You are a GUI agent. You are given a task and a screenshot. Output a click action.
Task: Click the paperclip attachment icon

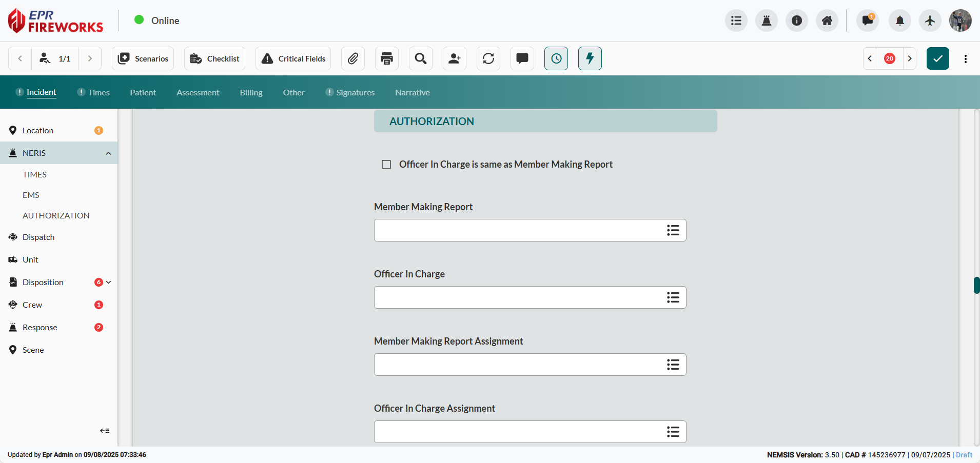pyautogui.click(x=353, y=58)
